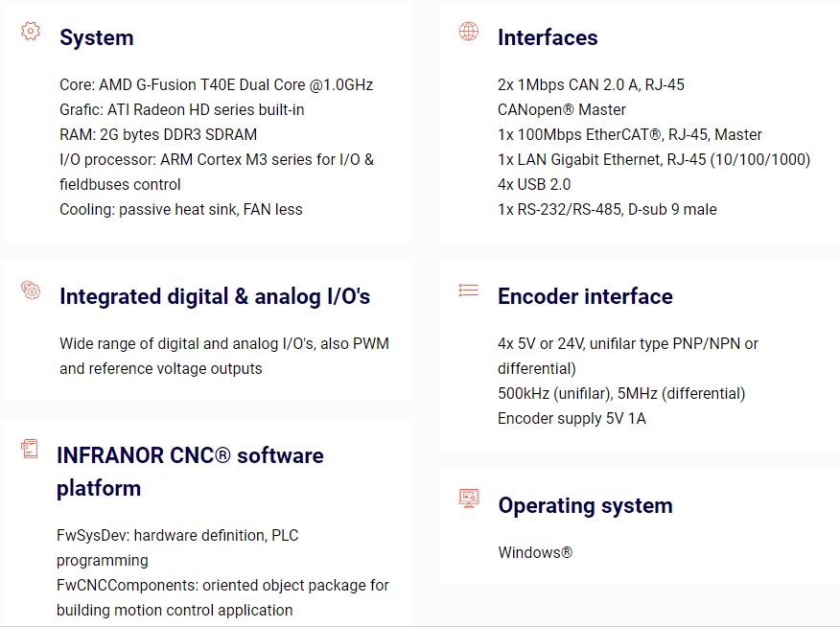The image size is (840, 627).
Task: Click the 'Core: AMD G-Fusion T40E Dual Core' line
Action: (x=217, y=85)
